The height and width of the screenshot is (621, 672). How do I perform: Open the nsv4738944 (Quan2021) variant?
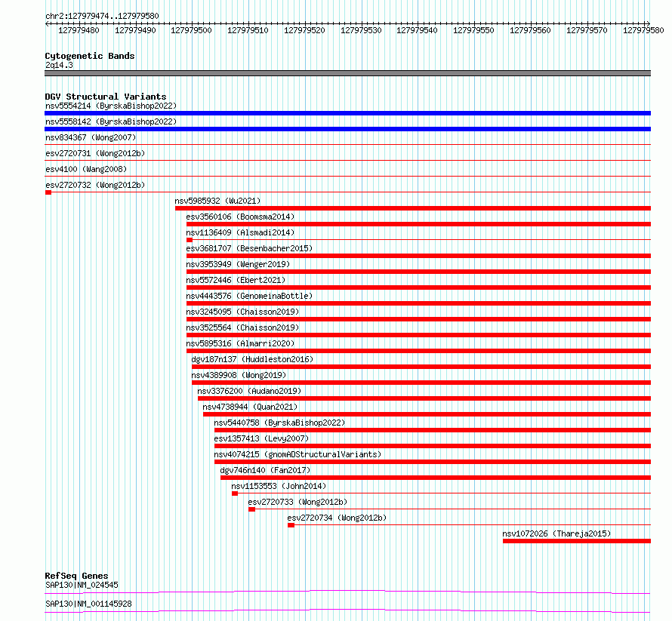tap(250, 407)
